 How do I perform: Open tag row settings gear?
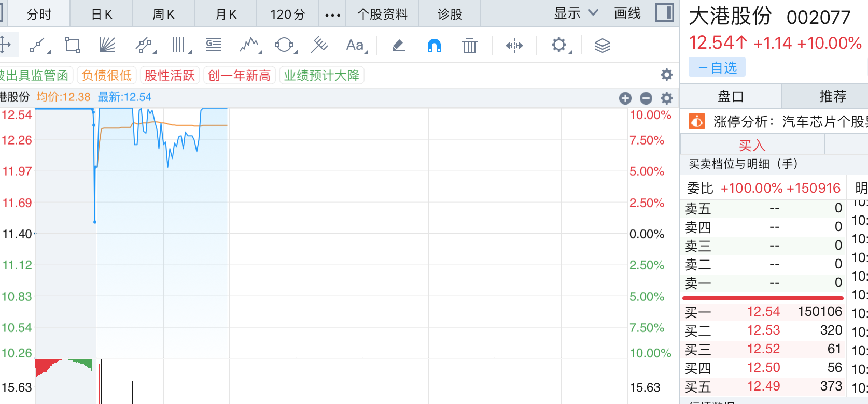667,75
